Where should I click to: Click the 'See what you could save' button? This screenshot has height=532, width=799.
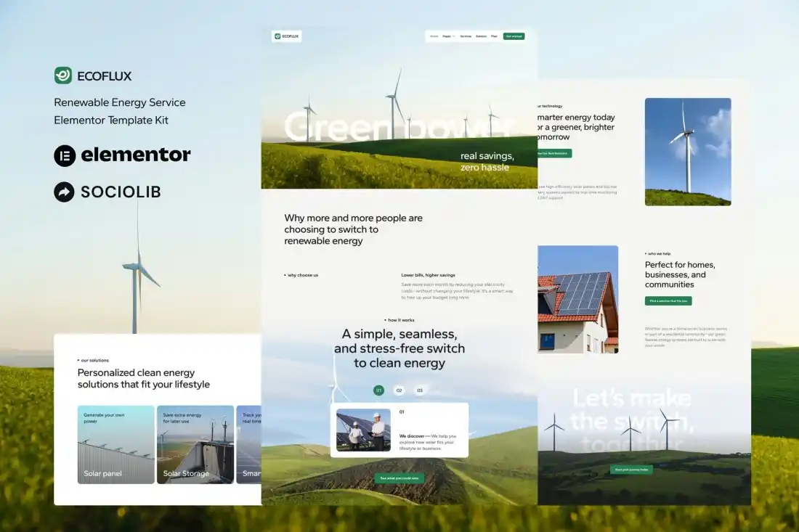coord(399,478)
